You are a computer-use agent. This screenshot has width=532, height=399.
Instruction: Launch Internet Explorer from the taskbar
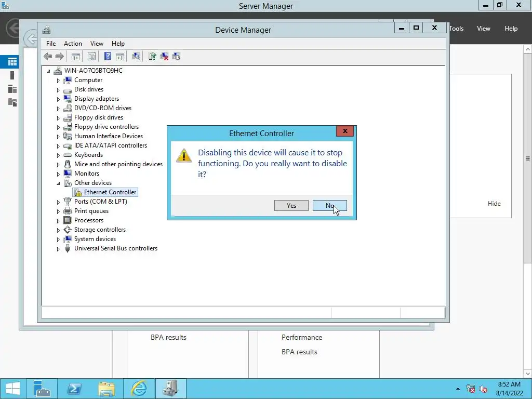(x=139, y=389)
